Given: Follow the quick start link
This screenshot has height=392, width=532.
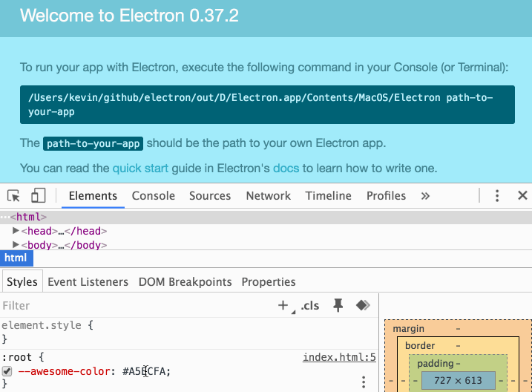Looking at the screenshot, I should coord(140,169).
